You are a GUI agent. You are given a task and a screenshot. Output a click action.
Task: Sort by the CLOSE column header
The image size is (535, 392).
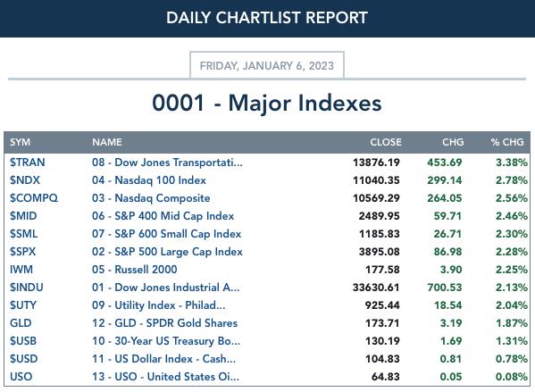(386, 142)
